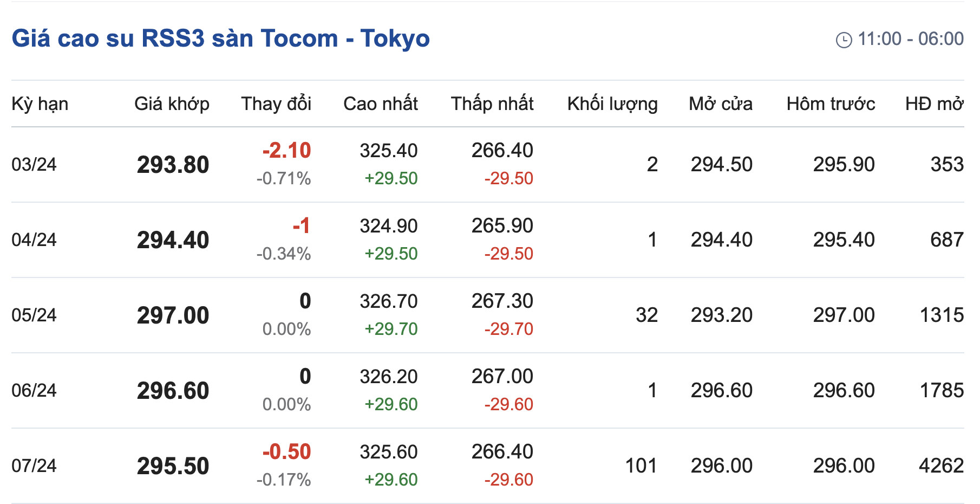The width and height of the screenshot is (980, 504).
Task: Click the Tocom Tokyo rubber price heading
Action: coord(221,38)
